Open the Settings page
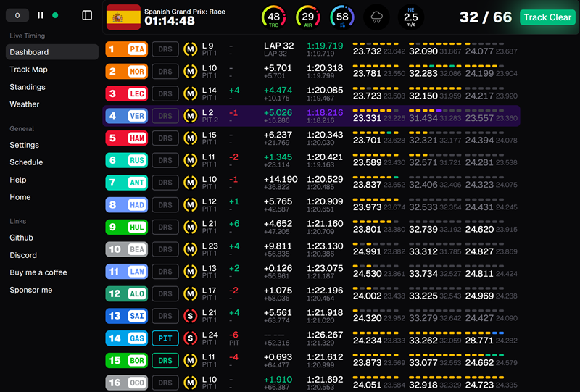Image resolution: width=580 pixels, height=392 pixels. [25, 145]
